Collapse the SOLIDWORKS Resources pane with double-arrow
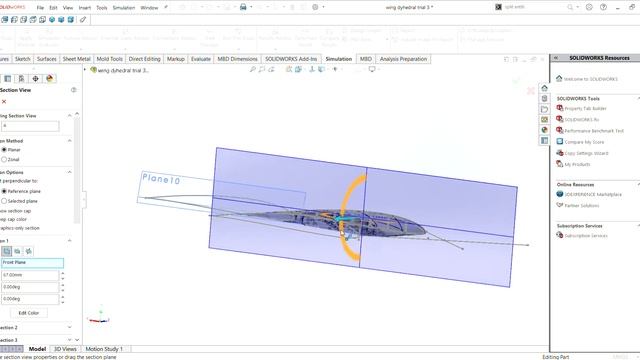Screen dimensions: 640x360 pyautogui.click(x=556, y=58)
